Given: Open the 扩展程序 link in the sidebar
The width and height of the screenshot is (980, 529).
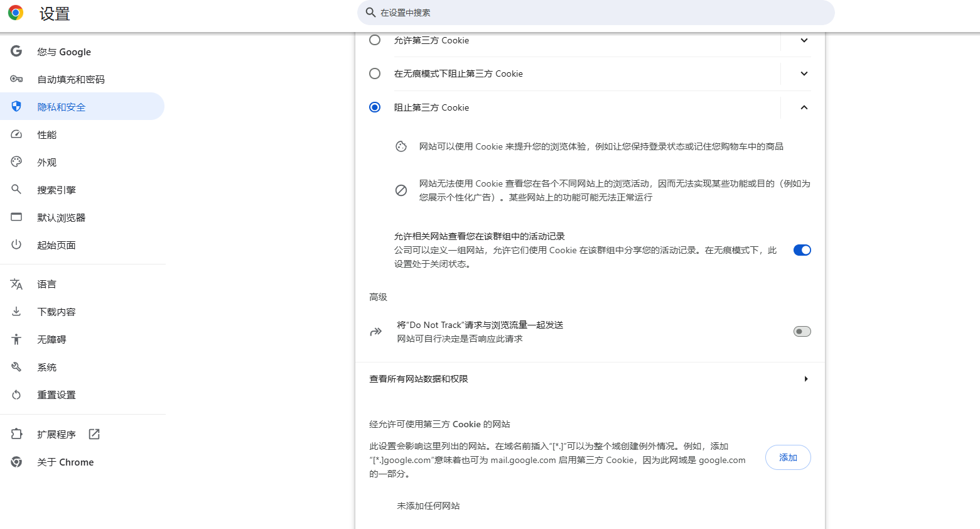Looking at the screenshot, I should click(82, 434).
